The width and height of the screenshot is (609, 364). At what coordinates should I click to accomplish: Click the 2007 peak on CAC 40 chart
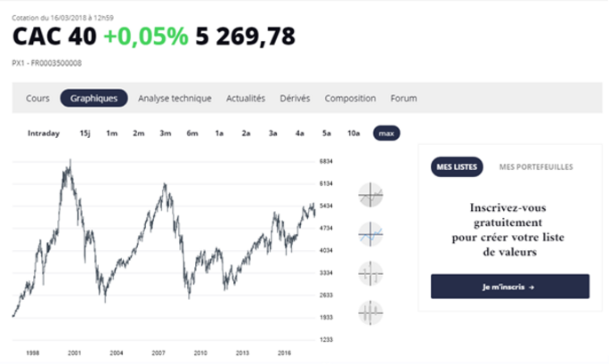[x=165, y=185]
